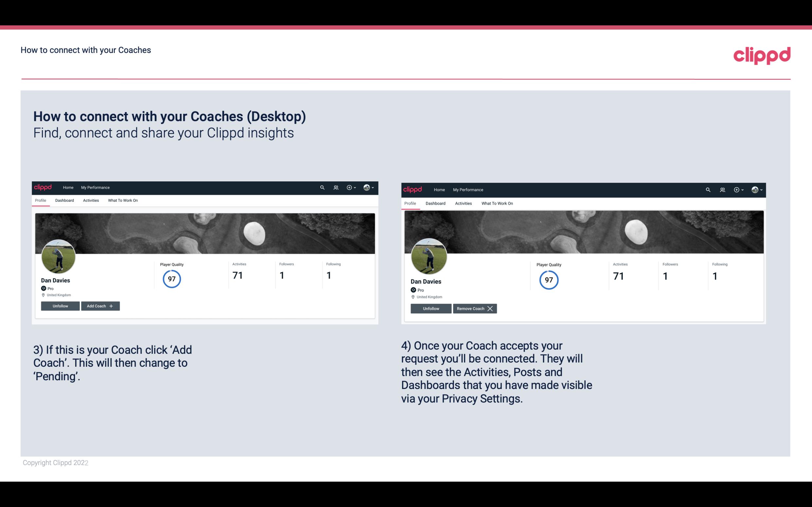Click the What To Work On tab right

(496, 203)
